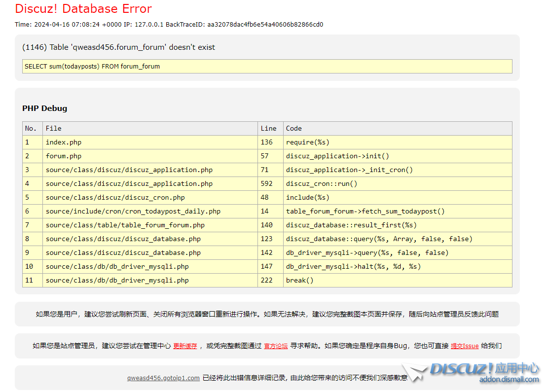Open the qweasd456.gotoip1.com site link
This screenshot has height=392, width=548.
coord(163,378)
